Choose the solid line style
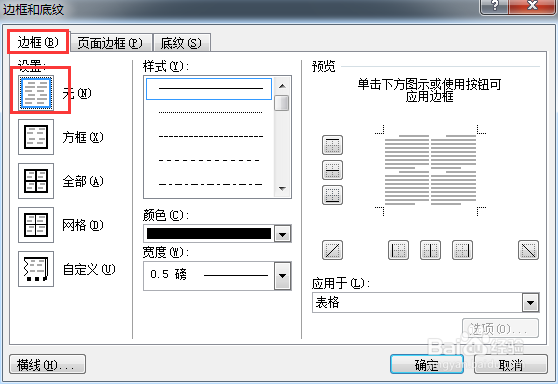The height and width of the screenshot is (384, 558). (x=209, y=89)
